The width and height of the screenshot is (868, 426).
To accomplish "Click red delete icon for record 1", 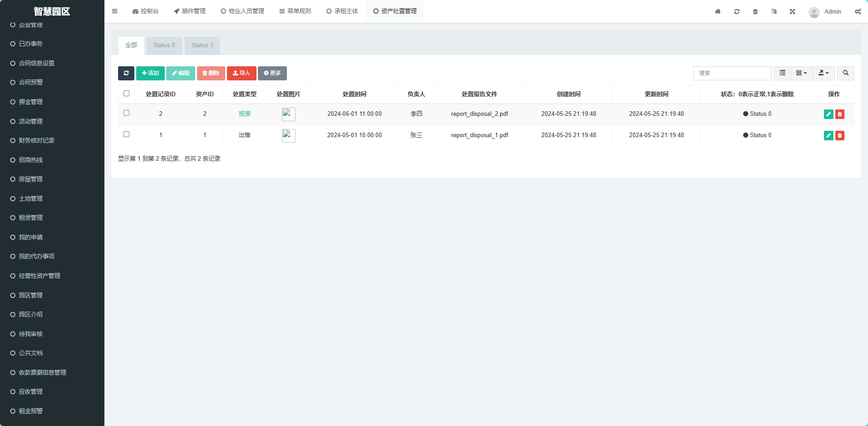I will [x=840, y=135].
